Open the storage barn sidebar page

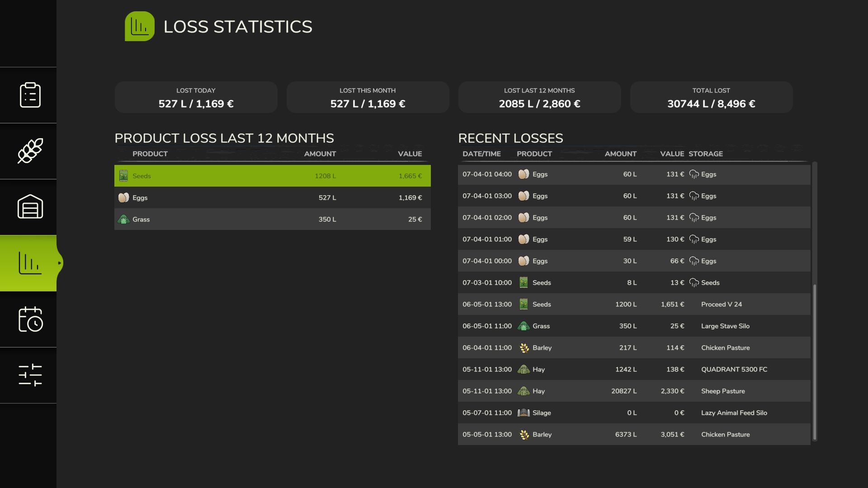tap(30, 207)
